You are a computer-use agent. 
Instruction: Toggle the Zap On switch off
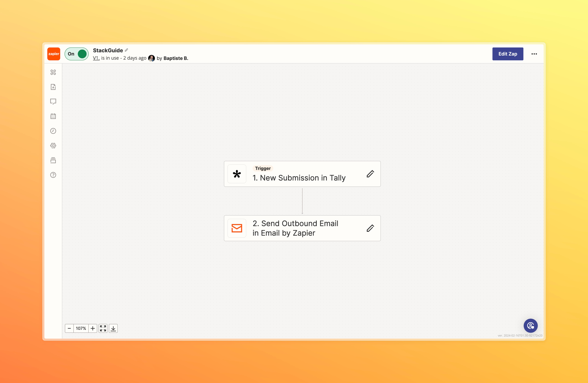pos(77,54)
